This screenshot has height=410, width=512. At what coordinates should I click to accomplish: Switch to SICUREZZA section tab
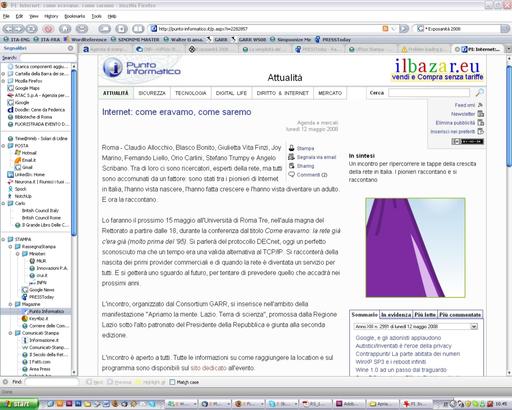pos(152,93)
